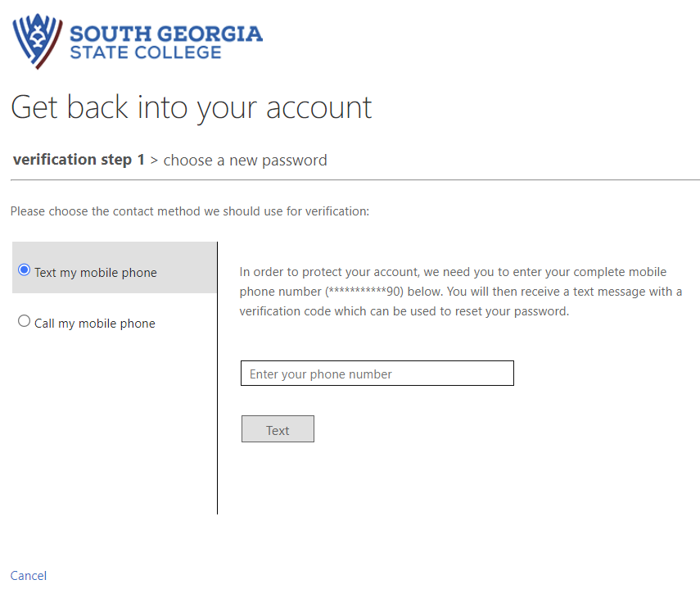Click the Cancel link
This screenshot has width=700, height=607.
pos(29,576)
